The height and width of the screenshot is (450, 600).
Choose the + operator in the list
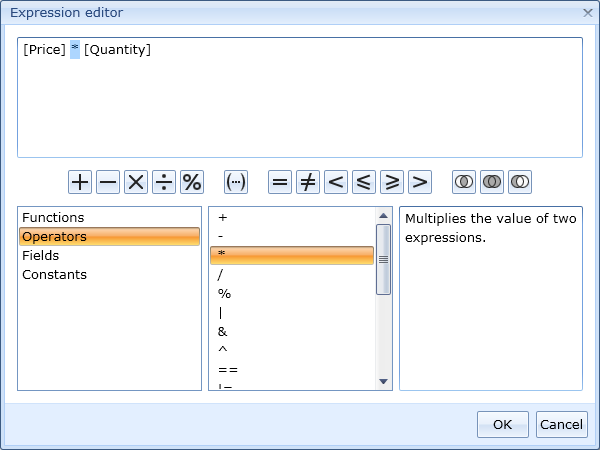pyautogui.click(x=292, y=217)
